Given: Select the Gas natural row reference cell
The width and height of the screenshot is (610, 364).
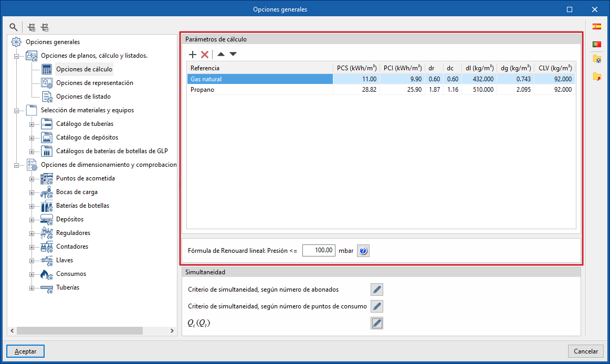Looking at the screenshot, I should click(260, 79).
